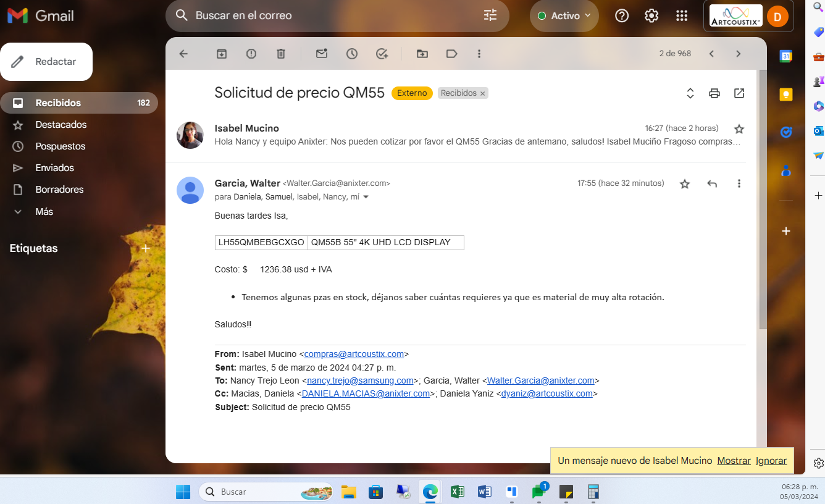Archive this conversation
Viewport: 825px width, 504px height.
point(221,54)
